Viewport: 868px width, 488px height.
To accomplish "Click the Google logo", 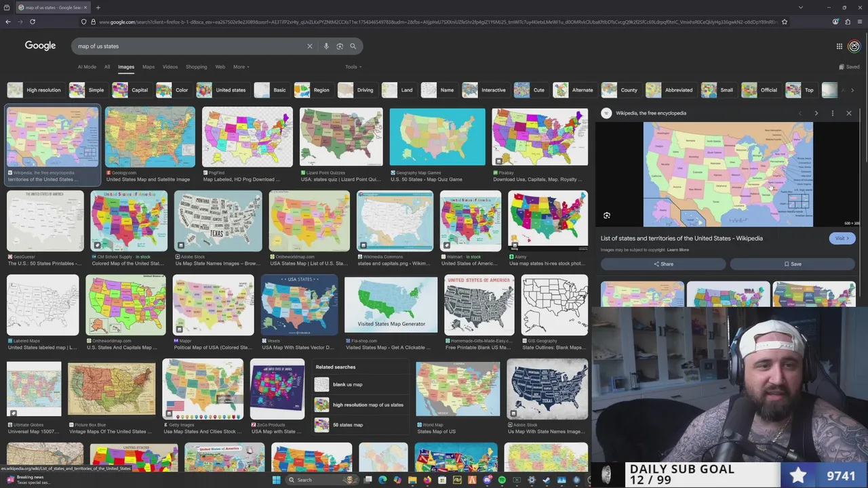I will pyautogui.click(x=40, y=45).
